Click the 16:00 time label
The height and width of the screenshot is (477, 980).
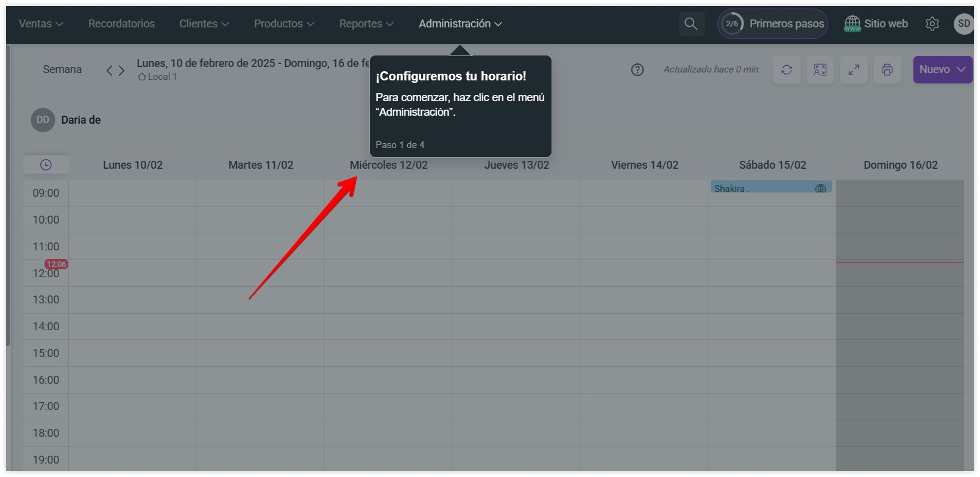pos(46,380)
